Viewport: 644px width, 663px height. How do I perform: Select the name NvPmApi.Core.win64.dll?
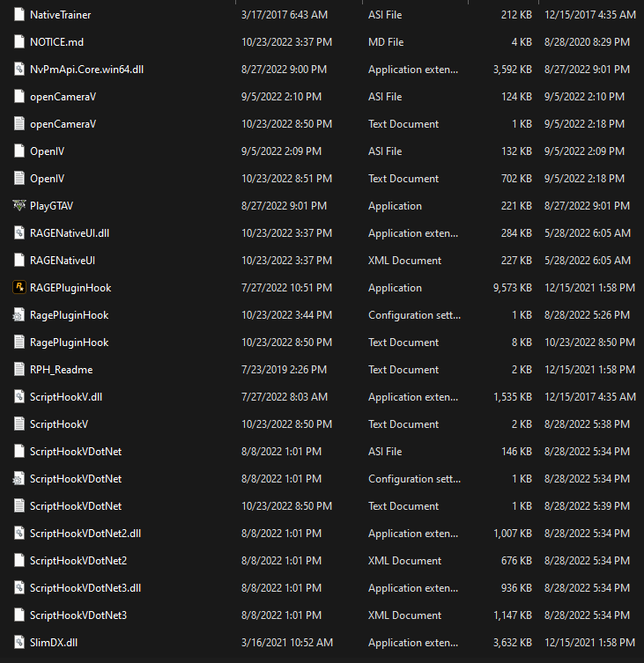(86, 70)
